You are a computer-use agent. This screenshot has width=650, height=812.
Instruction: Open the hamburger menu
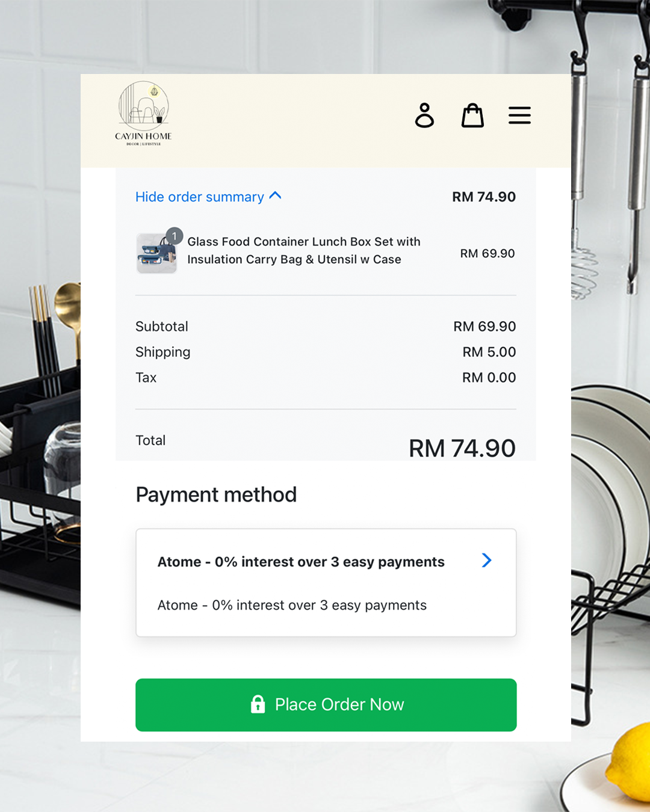519,115
